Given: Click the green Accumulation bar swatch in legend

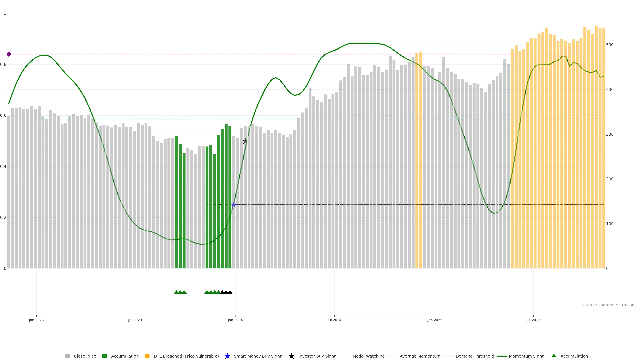Looking at the screenshot, I should tap(104, 356).
